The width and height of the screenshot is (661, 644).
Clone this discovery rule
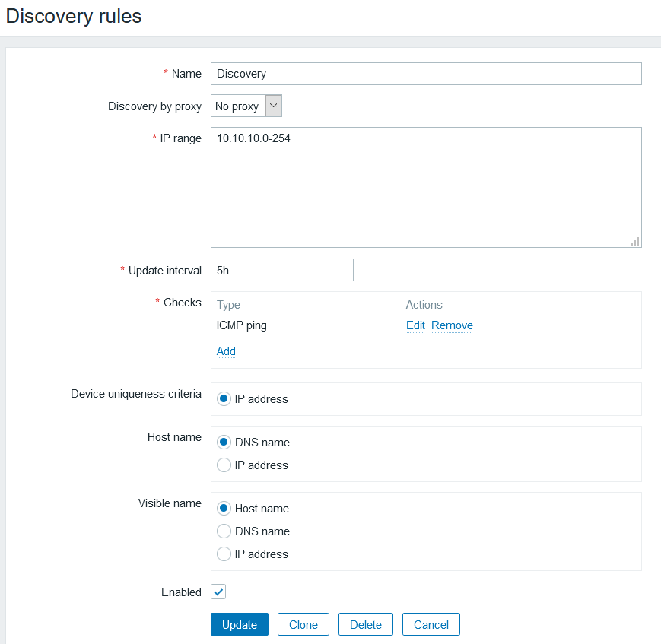click(x=303, y=624)
